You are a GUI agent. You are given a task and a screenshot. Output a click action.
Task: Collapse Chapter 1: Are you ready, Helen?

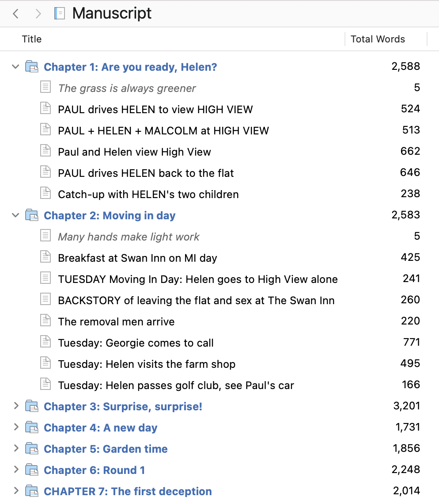pos(15,67)
